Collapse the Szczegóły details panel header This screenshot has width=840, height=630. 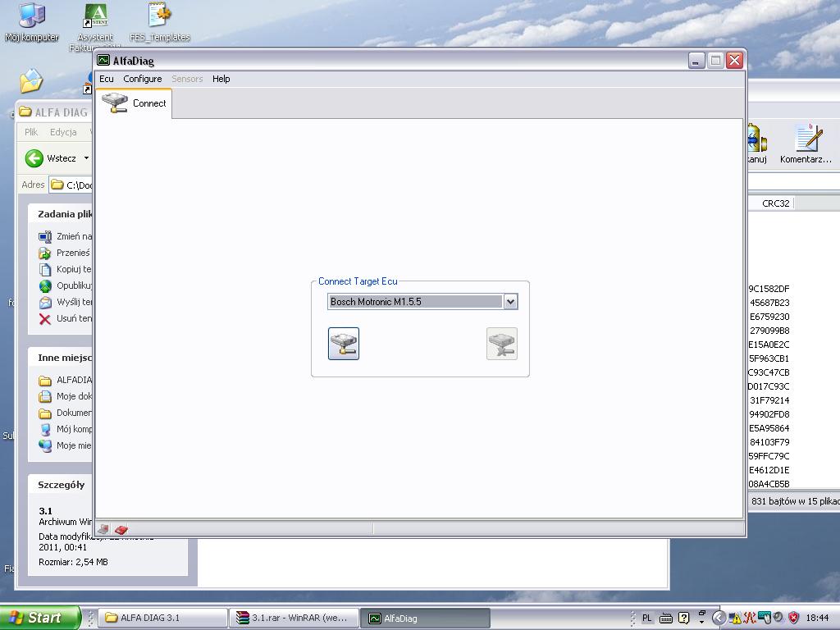pos(61,485)
